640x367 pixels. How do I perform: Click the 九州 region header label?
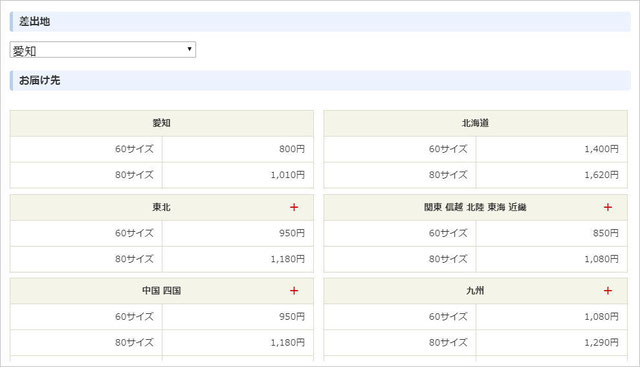[x=475, y=291]
